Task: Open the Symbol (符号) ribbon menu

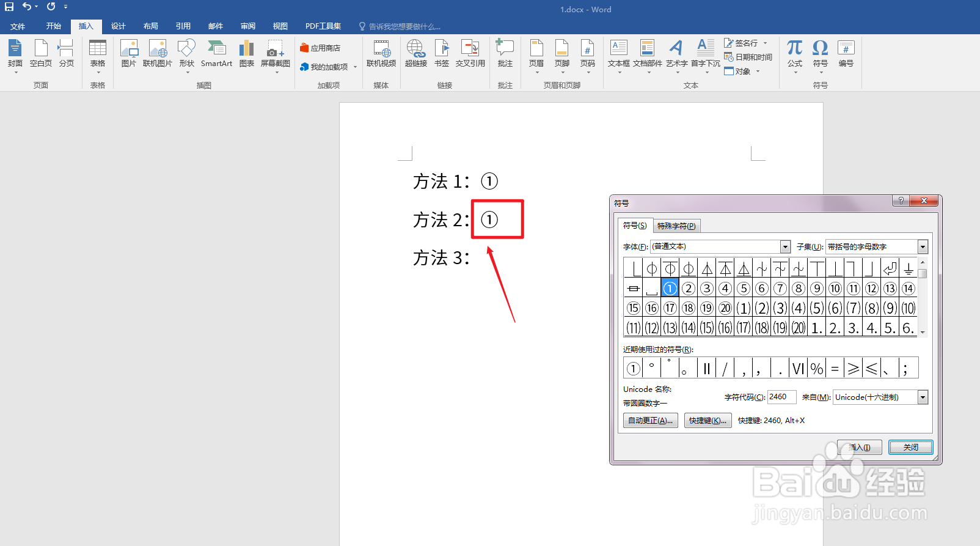Action: coord(821,56)
